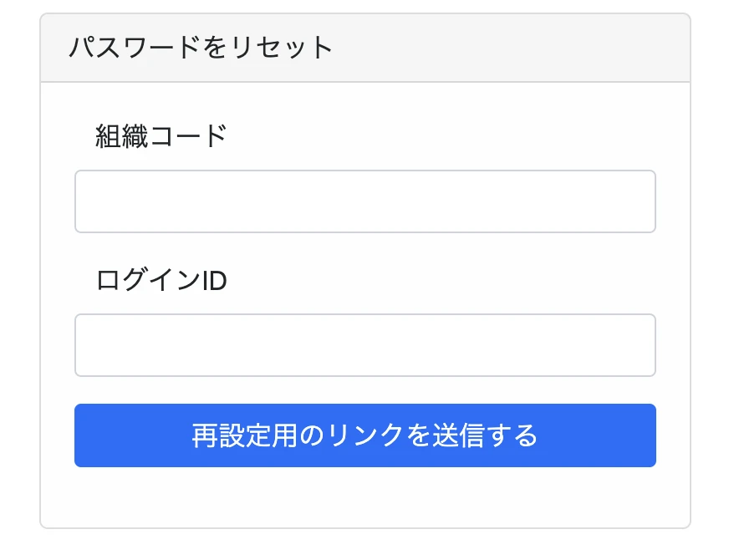729x560 pixels.
Task: Select the organization code text field
Action: click(365, 201)
